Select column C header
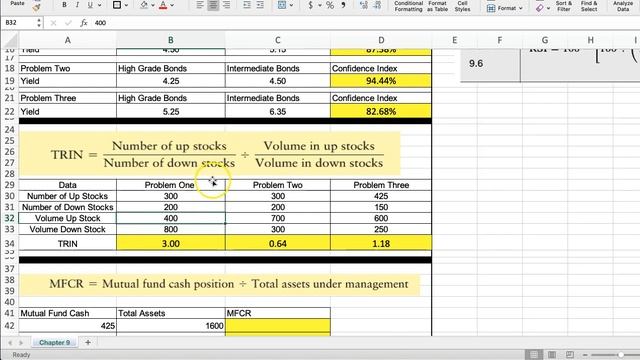 pos(278,40)
